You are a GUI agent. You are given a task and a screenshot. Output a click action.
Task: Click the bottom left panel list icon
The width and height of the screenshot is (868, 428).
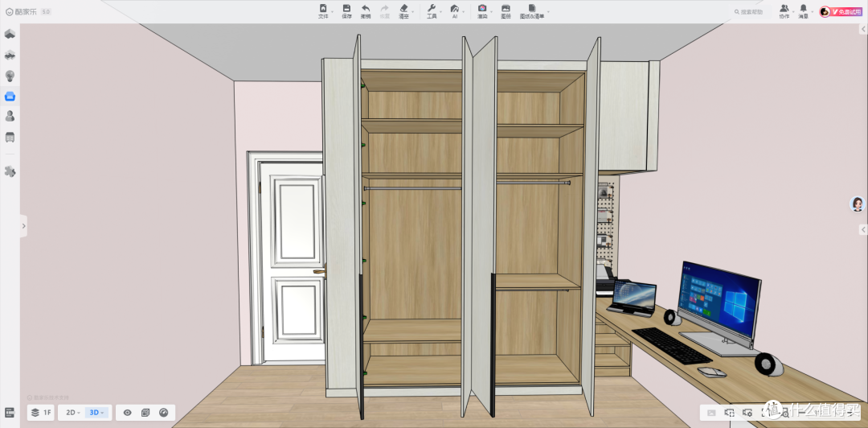[x=10, y=413]
